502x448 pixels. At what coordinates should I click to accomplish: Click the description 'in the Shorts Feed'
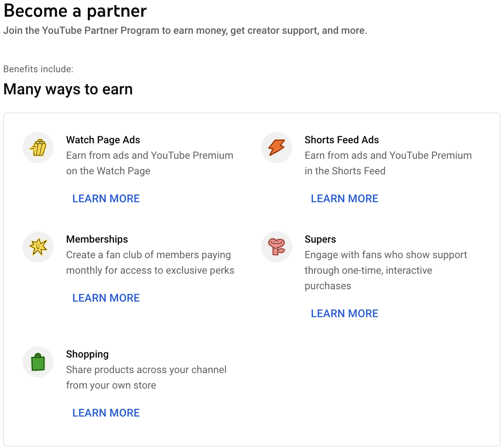point(345,171)
